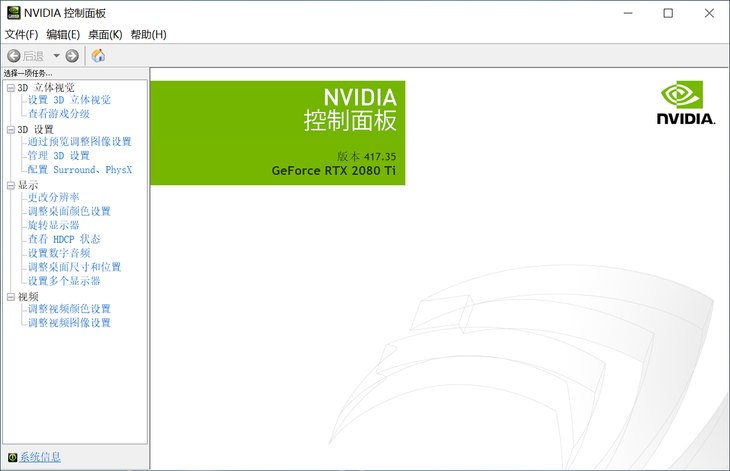Select 调整桌面颜色设置 in the tree
Screen dimensions: 730x471
[x=69, y=211]
